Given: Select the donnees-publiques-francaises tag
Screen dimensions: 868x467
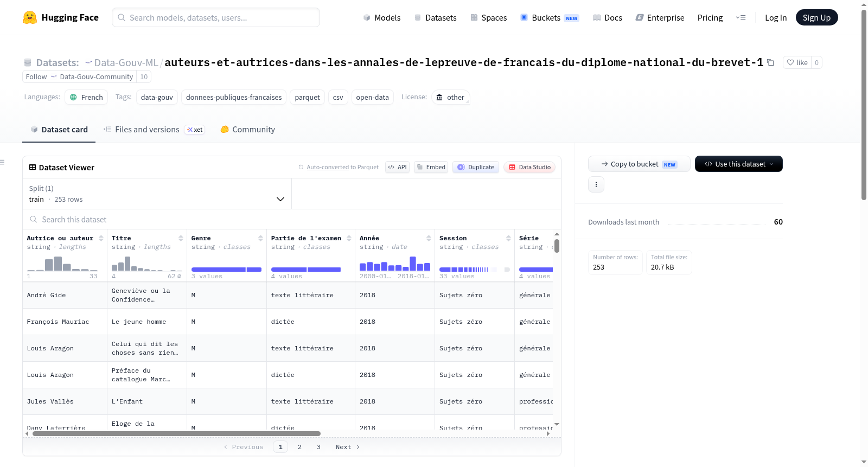Looking at the screenshot, I should tap(234, 97).
